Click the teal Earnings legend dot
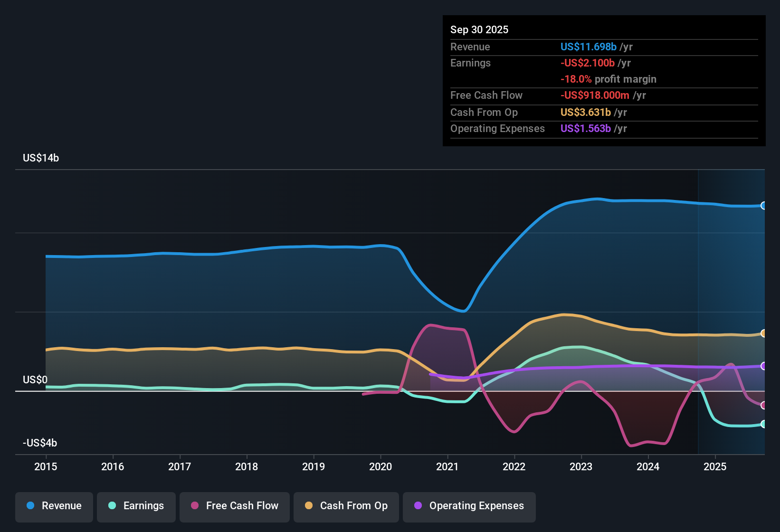 (112, 506)
